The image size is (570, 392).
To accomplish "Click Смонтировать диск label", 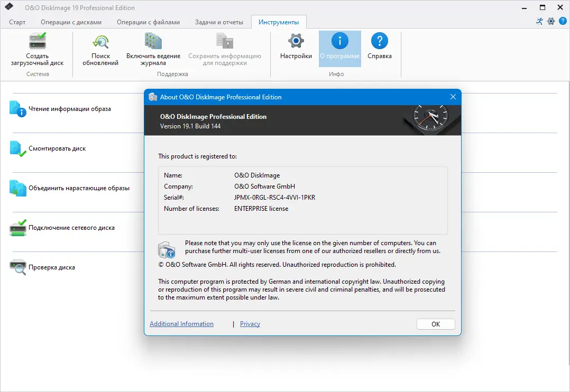I will tap(57, 148).
